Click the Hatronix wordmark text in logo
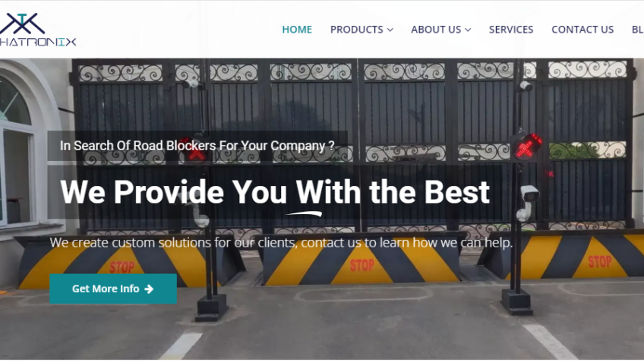This screenshot has height=362, width=644. (38, 42)
